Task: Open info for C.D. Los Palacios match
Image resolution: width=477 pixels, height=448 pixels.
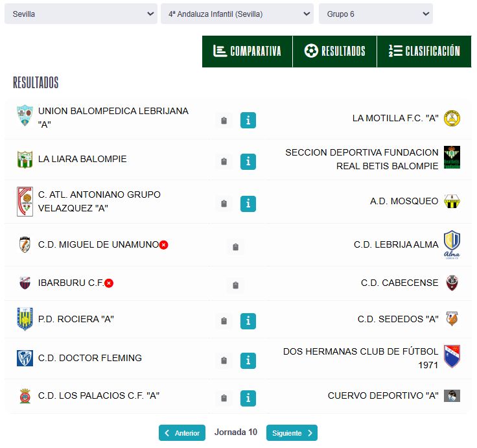Action: (x=248, y=398)
